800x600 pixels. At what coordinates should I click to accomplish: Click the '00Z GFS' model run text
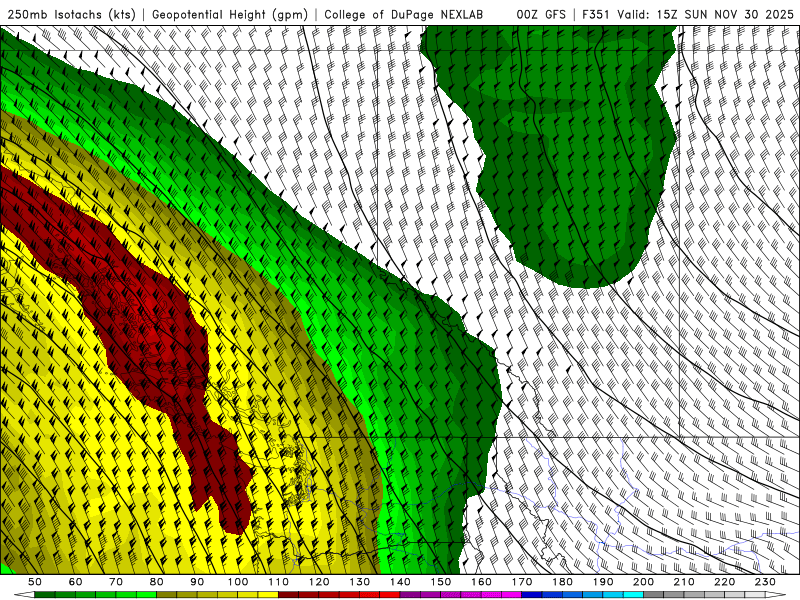pyautogui.click(x=540, y=15)
